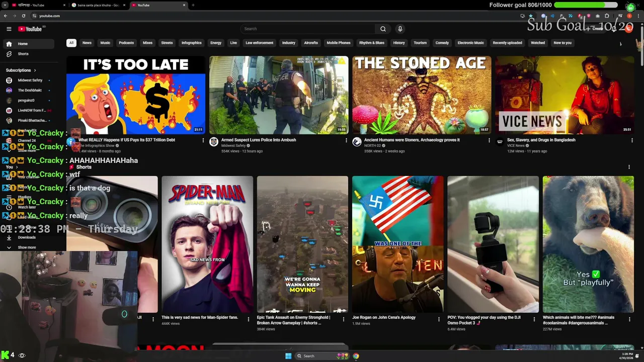Open Pinaki Bhattacharya subscription
This screenshot has width=644, height=362.
tap(28, 120)
